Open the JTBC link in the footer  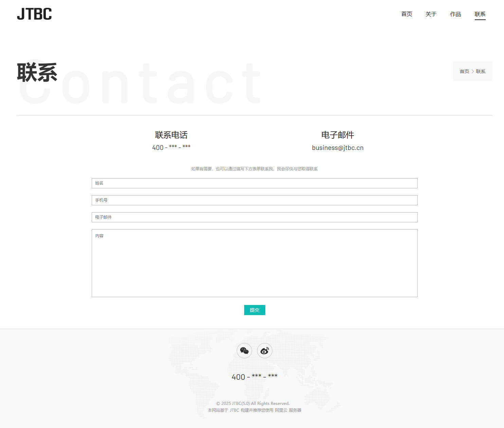pos(234,410)
